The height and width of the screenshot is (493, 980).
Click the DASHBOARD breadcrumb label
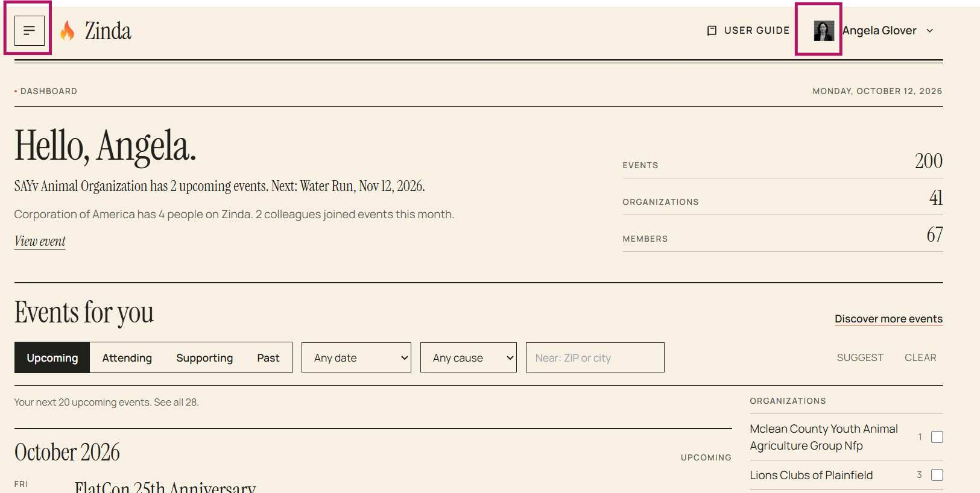tap(49, 91)
